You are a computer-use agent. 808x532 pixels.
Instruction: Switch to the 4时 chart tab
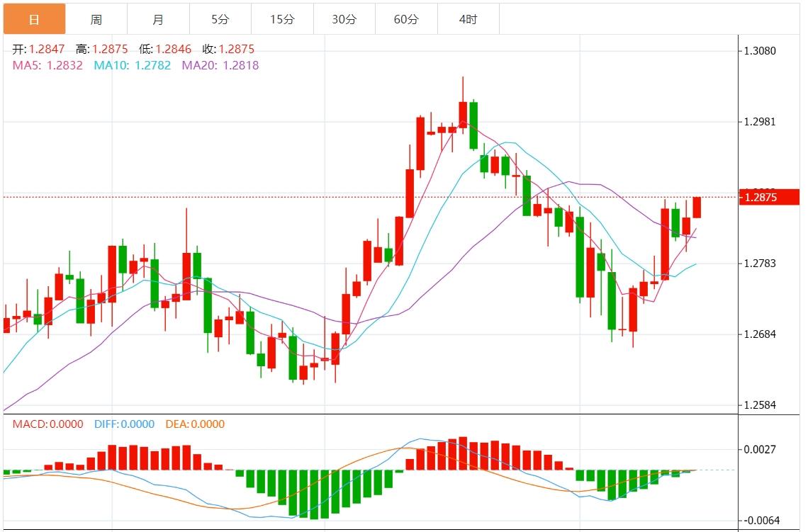468,19
